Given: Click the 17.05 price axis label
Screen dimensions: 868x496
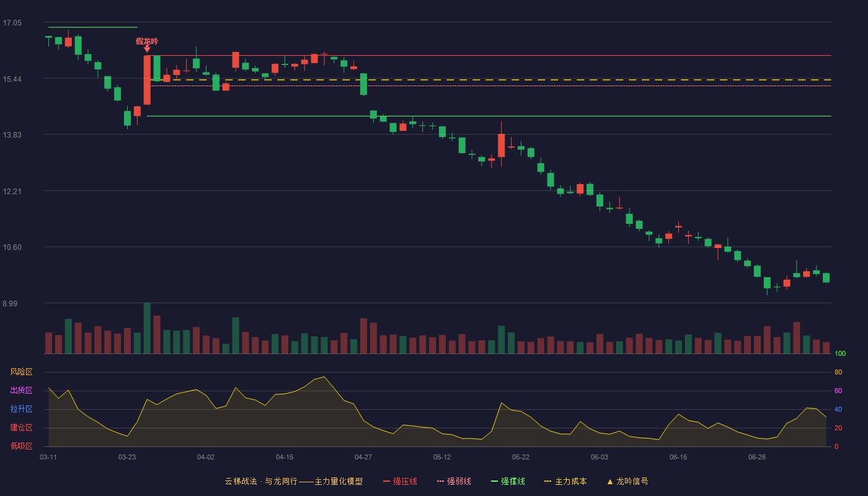Looking at the screenshot, I should (x=12, y=23).
